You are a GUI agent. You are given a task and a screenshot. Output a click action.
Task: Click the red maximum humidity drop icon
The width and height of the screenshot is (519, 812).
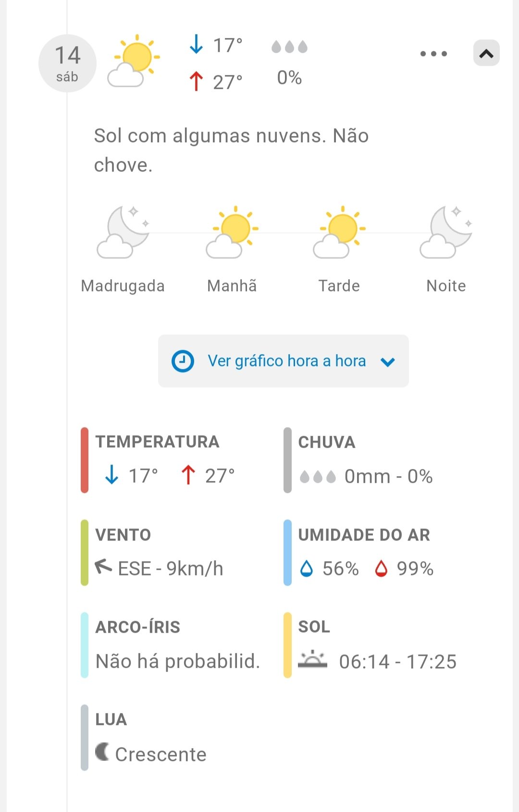[381, 568]
